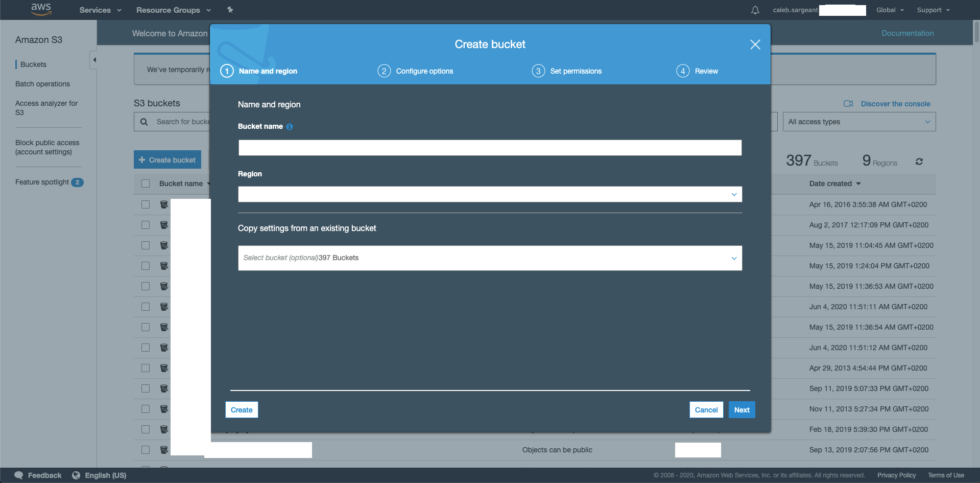Check the bucket created Aug 2, 2017
This screenshot has height=483, width=980.
pos(146,225)
